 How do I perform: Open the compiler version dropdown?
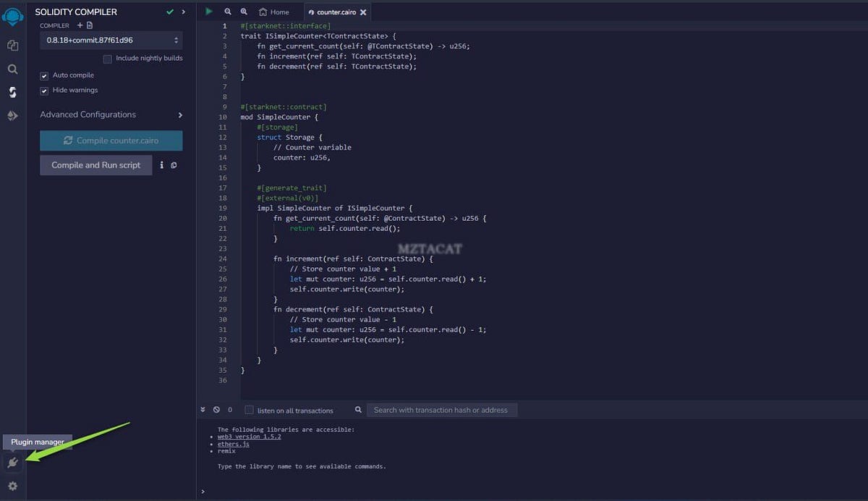pos(111,40)
